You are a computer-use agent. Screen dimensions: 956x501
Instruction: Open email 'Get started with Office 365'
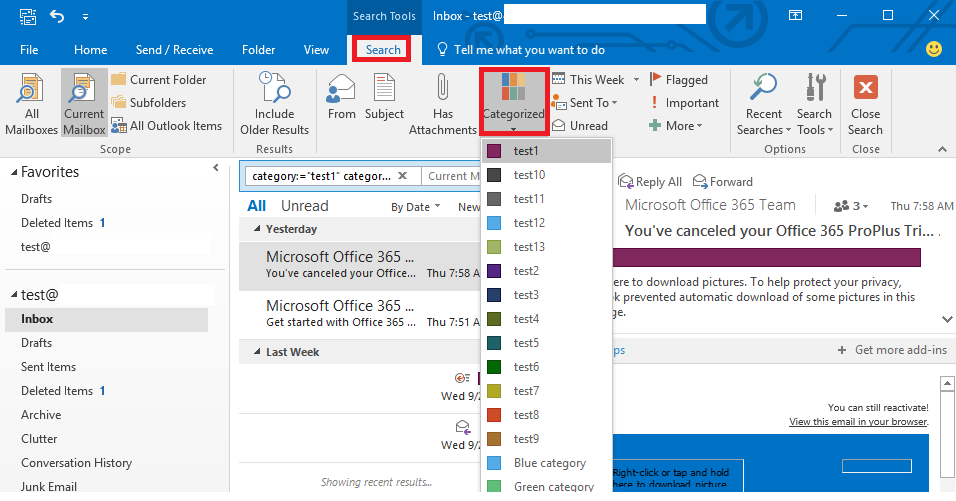360,314
